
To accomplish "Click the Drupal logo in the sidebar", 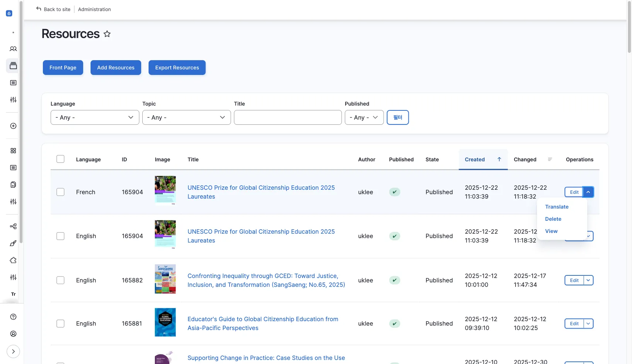I will click(9, 13).
